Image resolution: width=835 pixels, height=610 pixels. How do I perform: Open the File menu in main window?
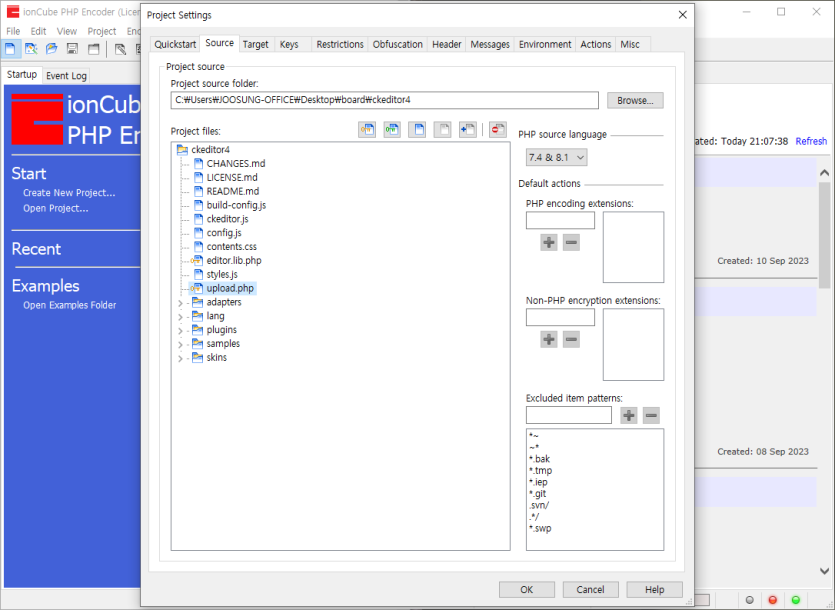[13, 31]
